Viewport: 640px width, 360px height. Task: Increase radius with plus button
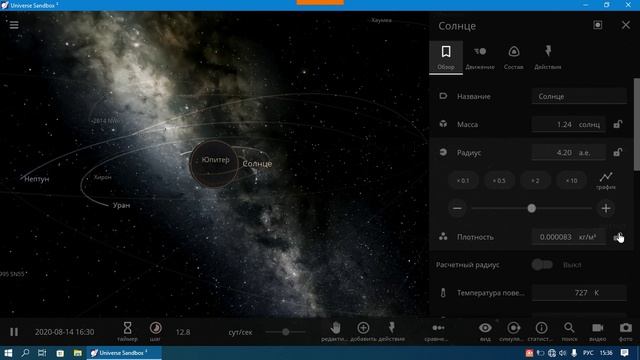tap(606, 208)
